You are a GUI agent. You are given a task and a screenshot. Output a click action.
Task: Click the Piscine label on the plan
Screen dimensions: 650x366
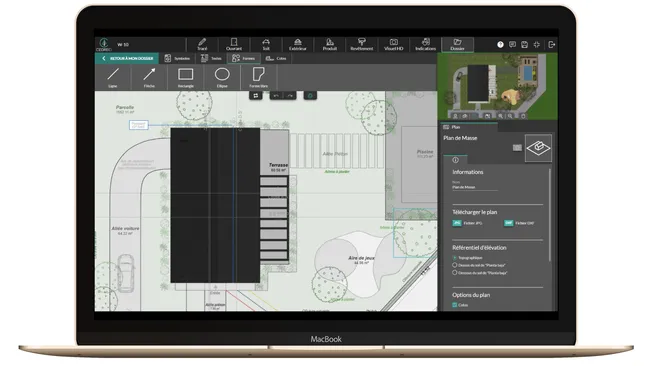(x=425, y=152)
